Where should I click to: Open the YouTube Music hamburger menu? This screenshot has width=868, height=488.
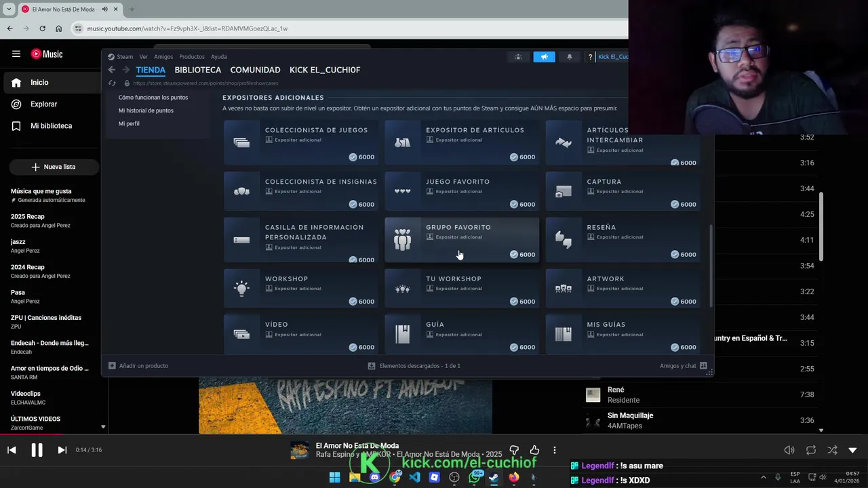point(16,54)
